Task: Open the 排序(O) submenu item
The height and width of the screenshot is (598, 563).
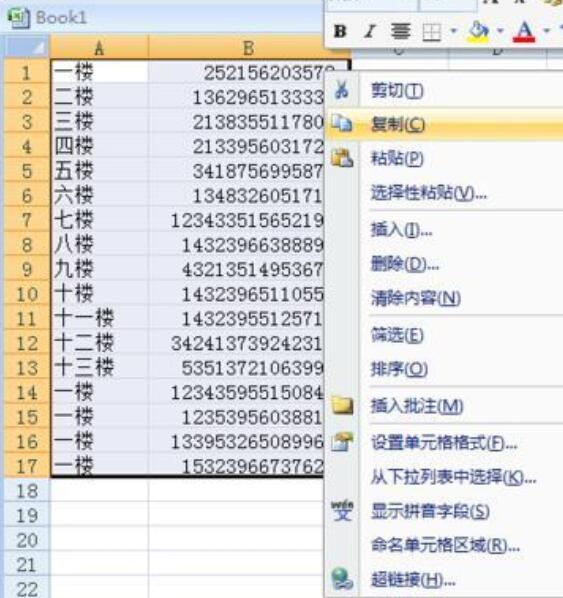Action: 399,369
